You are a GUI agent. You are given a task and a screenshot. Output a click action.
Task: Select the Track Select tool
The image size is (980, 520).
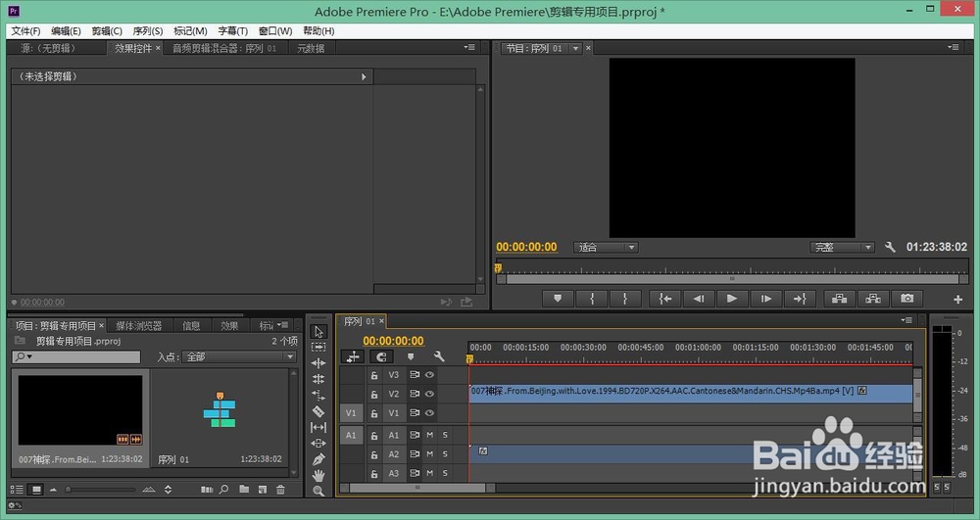318,347
